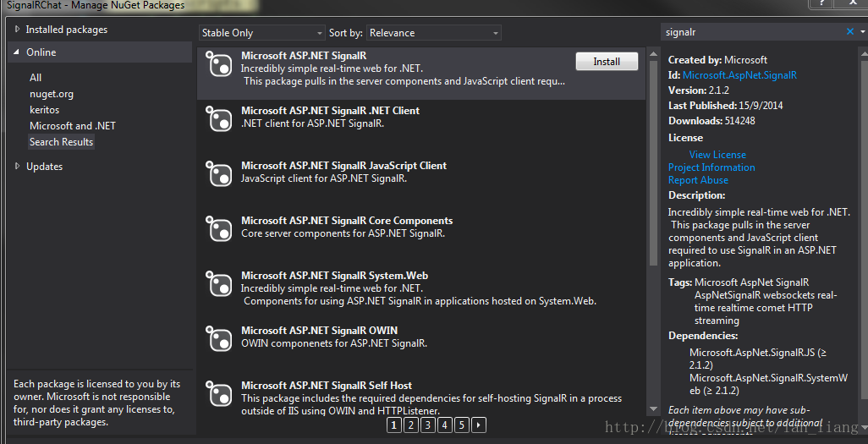The image size is (868, 444).
Task: Open the Stable Only release filter dropdown
Action: pyautogui.click(x=262, y=33)
